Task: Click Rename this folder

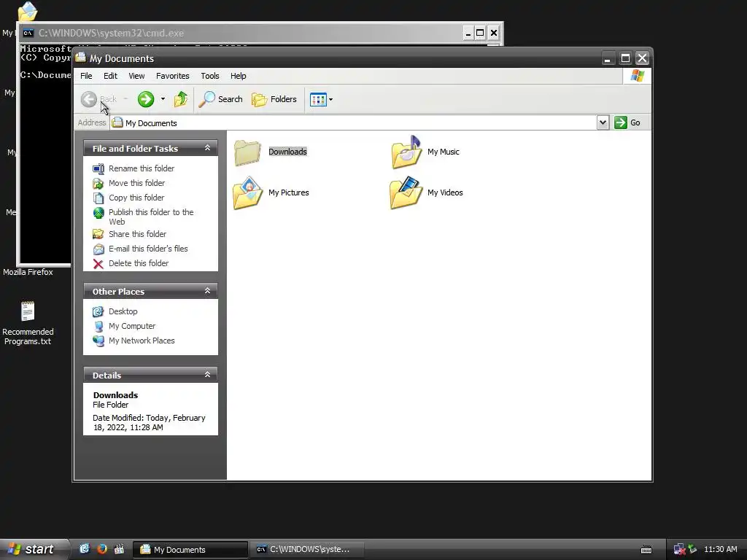Action: tap(142, 168)
